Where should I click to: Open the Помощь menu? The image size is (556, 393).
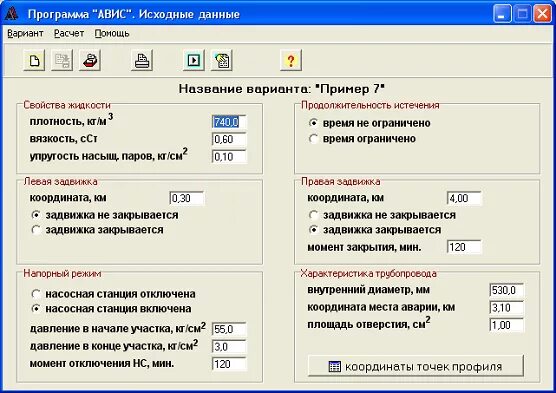112,33
